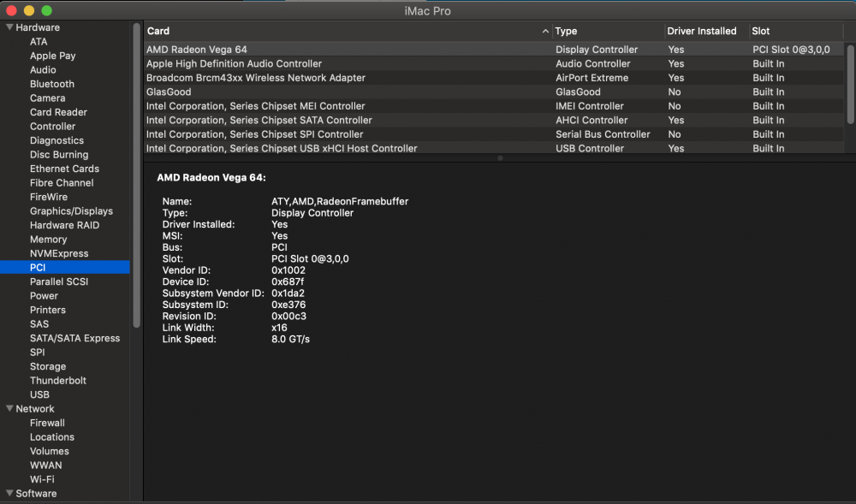856x504 pixels.
Task: Select SPI in the sidebar
Action: [37, 353]
